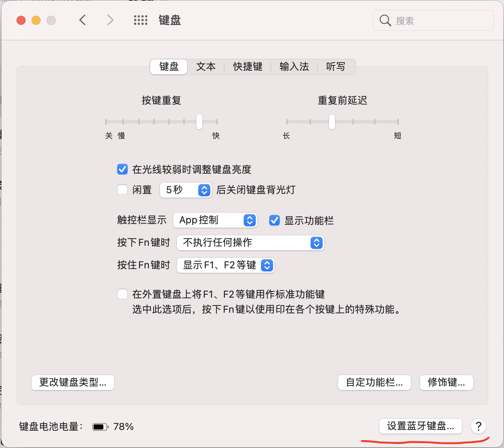Viewport: 504px width, 448px height.
Task: Open the 按下Fn键时 action dropdown
Action: pos(250,243)
